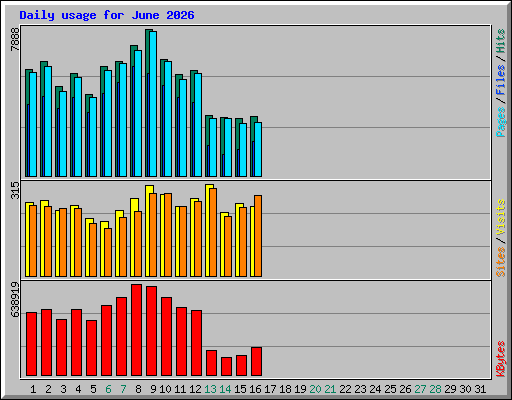
Task: Click the 'Hits' legend label
Action: [500, 41]
